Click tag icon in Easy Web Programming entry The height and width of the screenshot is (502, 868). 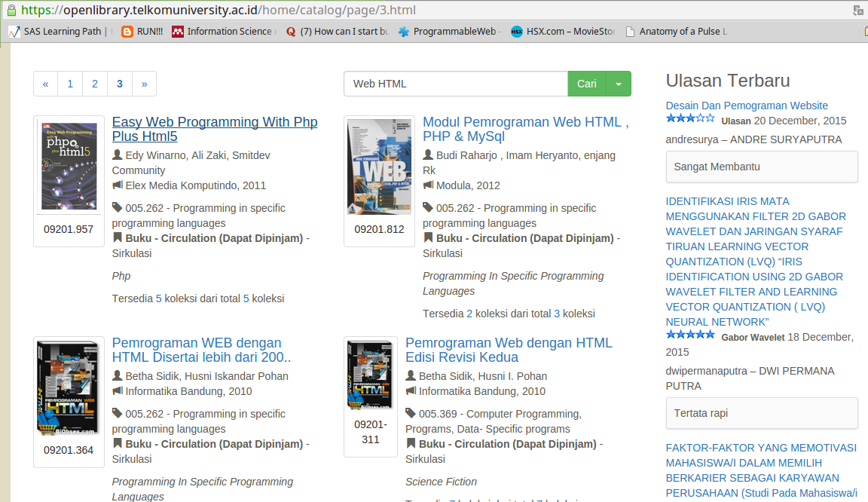pyautogui.click(x=118, y=207)
